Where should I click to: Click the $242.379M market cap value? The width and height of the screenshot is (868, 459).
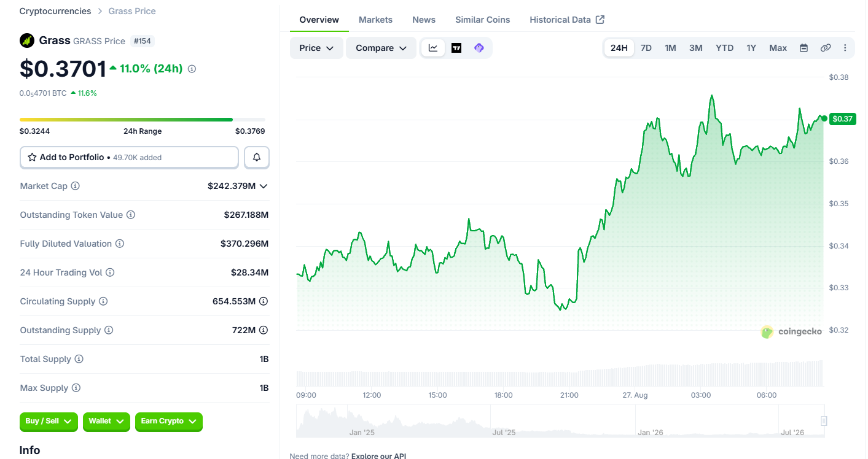[x=232, y=186]
